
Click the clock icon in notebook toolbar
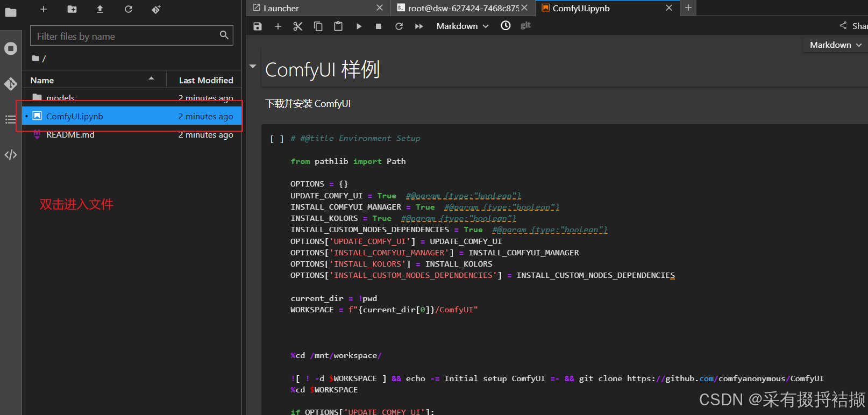[506, 25]
